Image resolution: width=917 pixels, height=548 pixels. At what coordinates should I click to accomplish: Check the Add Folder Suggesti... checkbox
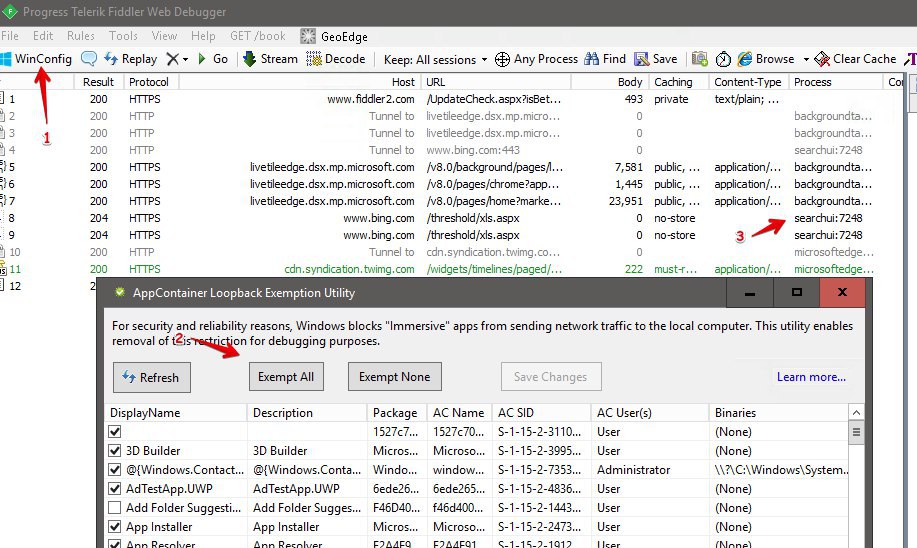pyautogui.click(x=115, y=508)
